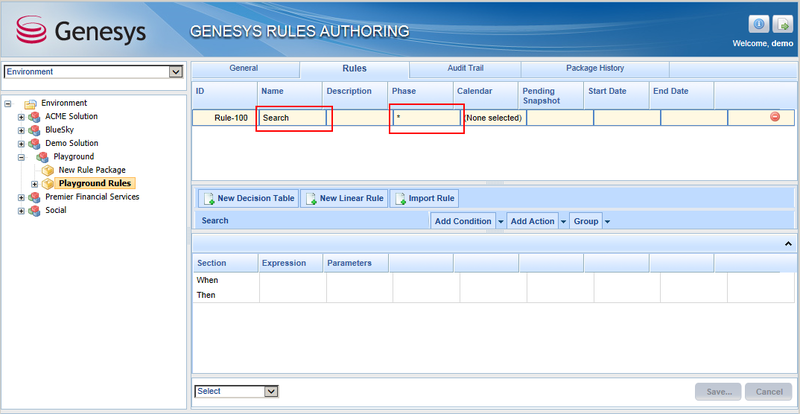Screen dimensions: 800x414
Task: Switch to the General tab
Action: point(245,69)
